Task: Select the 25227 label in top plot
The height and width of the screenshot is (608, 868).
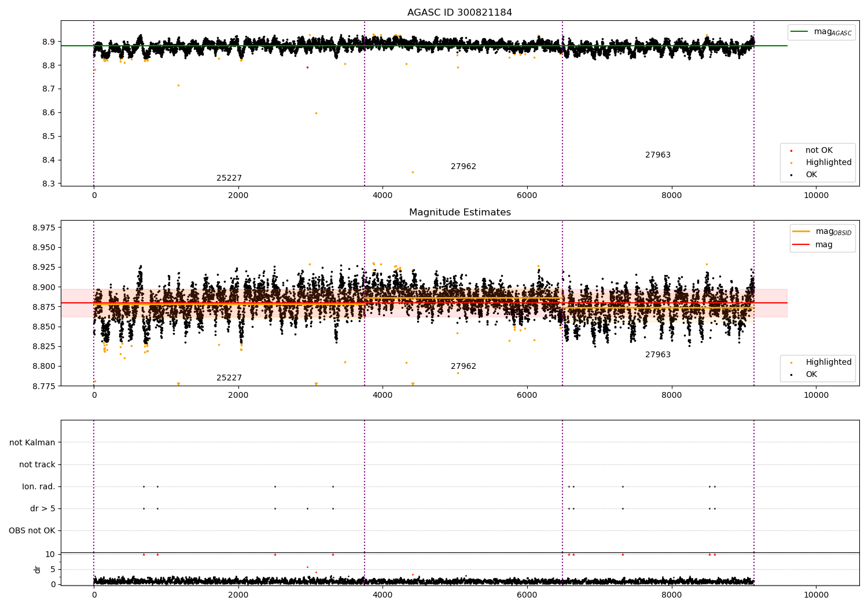Action: 229,178
